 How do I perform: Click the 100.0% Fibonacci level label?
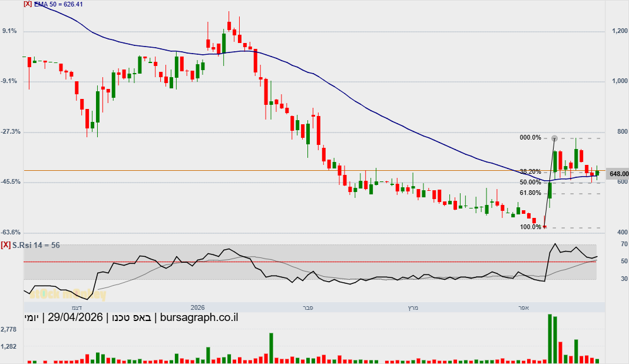point(530,227)
